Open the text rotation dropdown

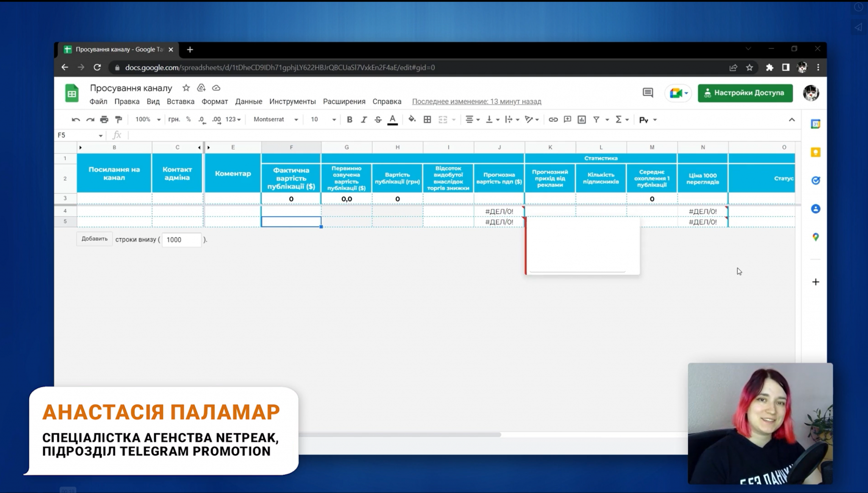coord(532,120)
